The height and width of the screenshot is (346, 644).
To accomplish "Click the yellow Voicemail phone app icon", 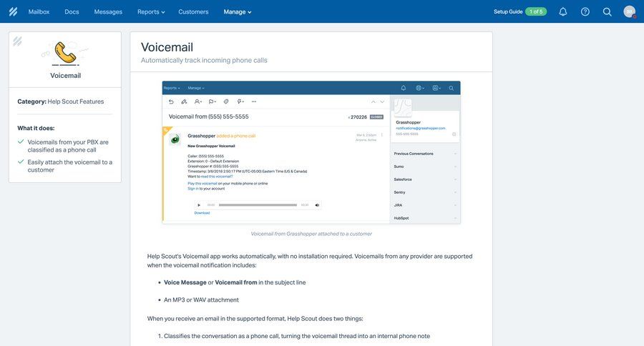I will point(65,54).
